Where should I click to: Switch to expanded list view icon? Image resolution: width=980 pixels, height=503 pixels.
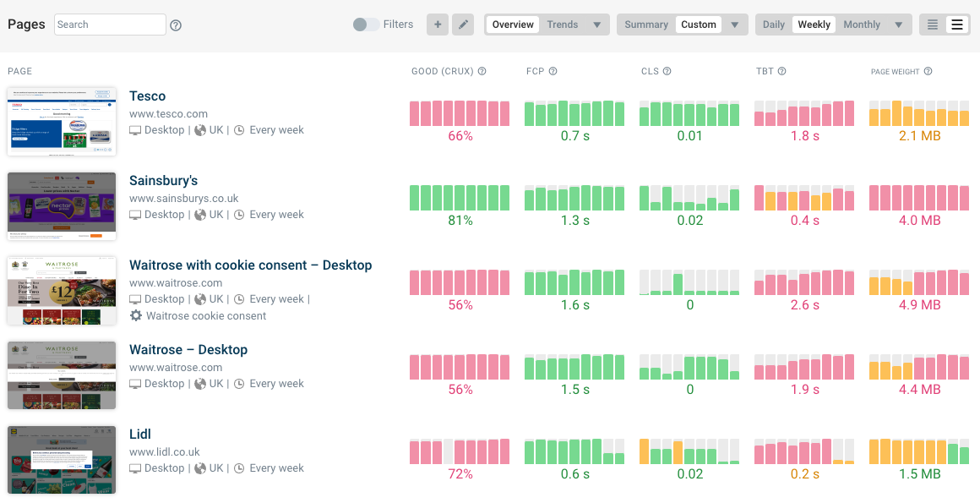coord(957,25)
